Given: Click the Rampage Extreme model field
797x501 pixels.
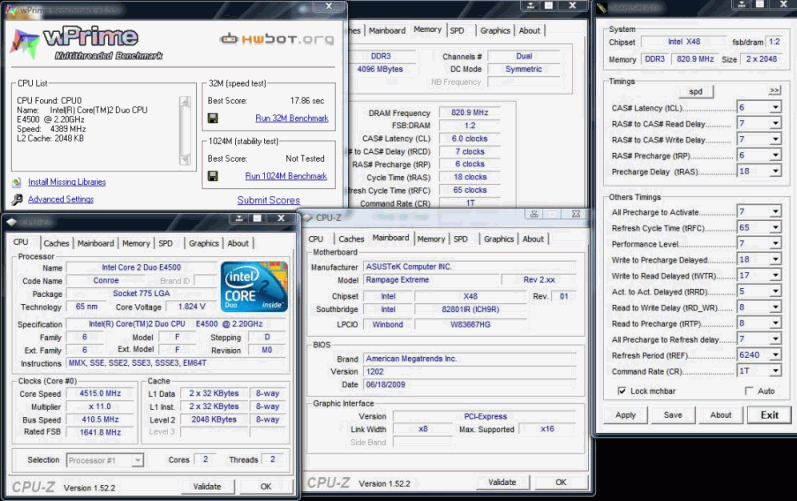Looking at the screenshot, I should coord(431,280).
